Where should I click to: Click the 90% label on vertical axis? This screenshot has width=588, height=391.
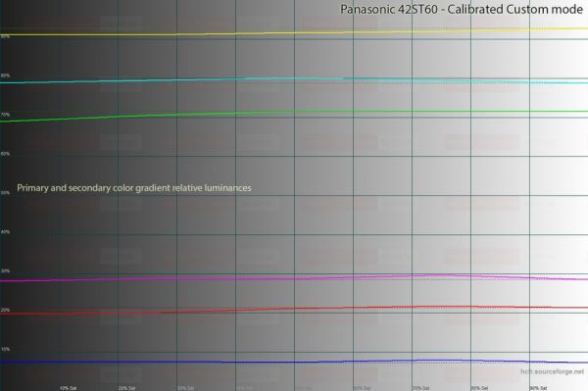coord(5,36)
